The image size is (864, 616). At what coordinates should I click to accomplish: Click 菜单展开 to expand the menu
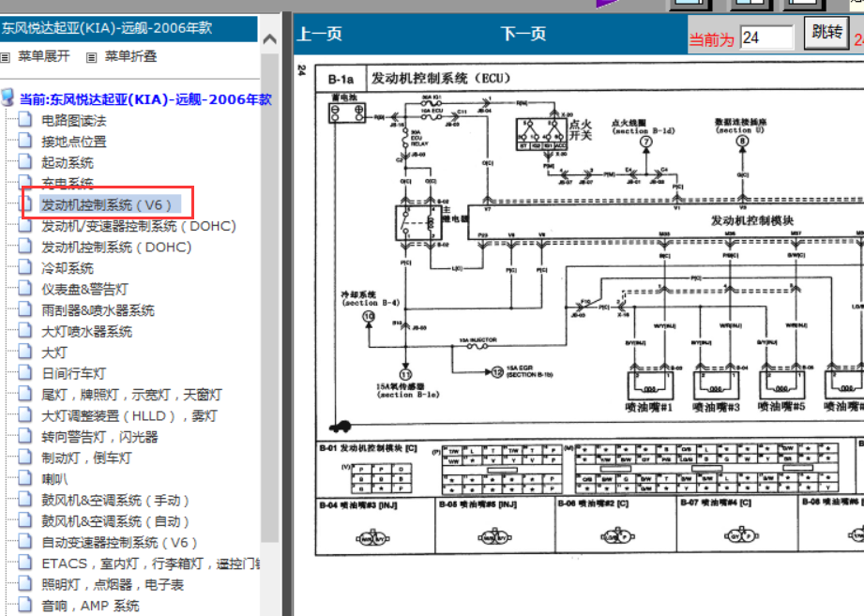43,56
